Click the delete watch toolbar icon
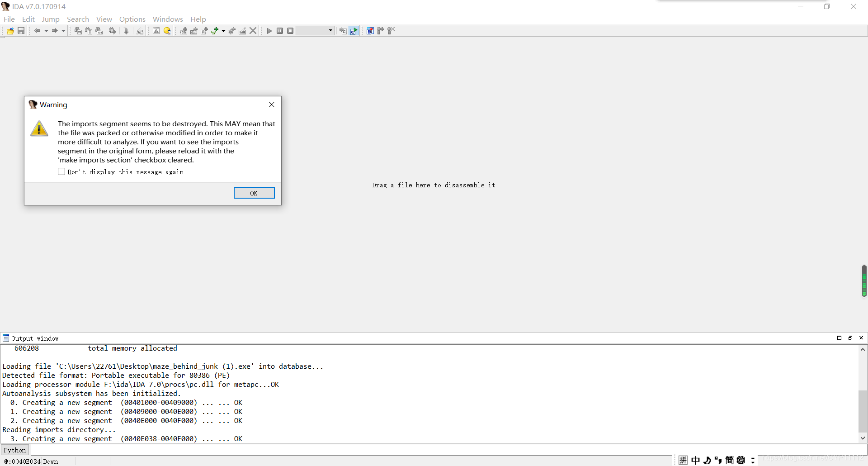The image size is (868, 466). [x=391, y=31]
